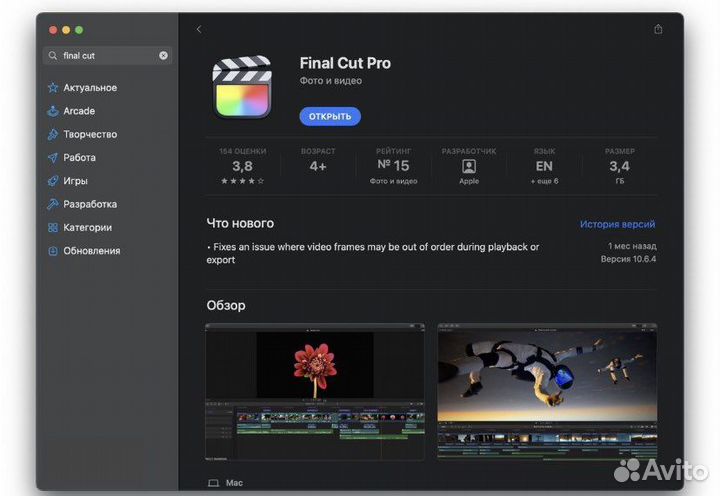This screenshot has height=496, width=720.
Task: Go back using the back chevron
Action: coord(199,30)
